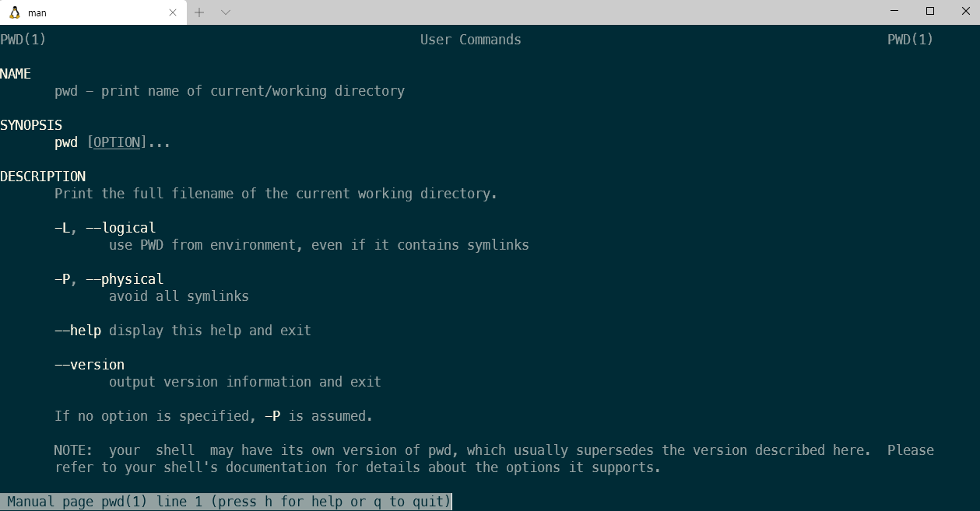Click the NOTE paragraph about shell version

(x=494, y=459)
